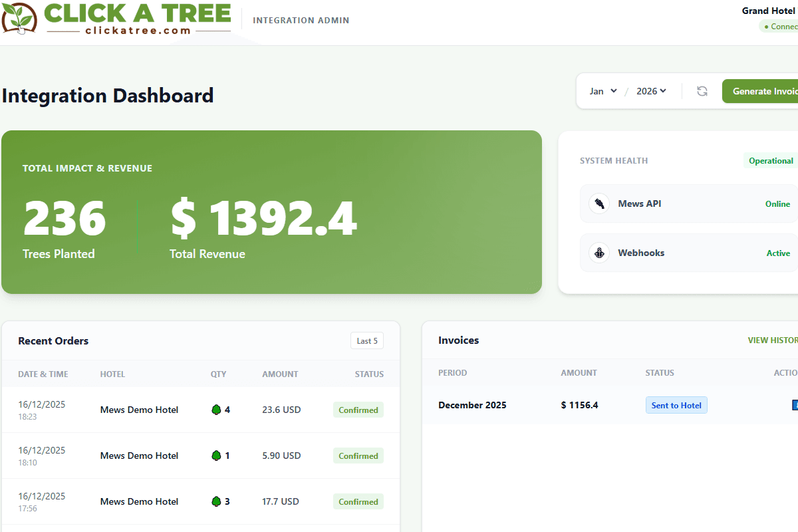The height and width of the screenshot is (532, 798).
Task: Click the tree icon in the 17:56 order
Action: [x=216, y=501]
